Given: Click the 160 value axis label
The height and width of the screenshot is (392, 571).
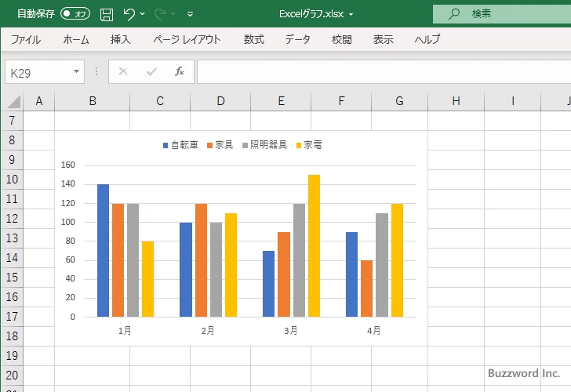Looking at the screenshot, I should tap(67, 165).
